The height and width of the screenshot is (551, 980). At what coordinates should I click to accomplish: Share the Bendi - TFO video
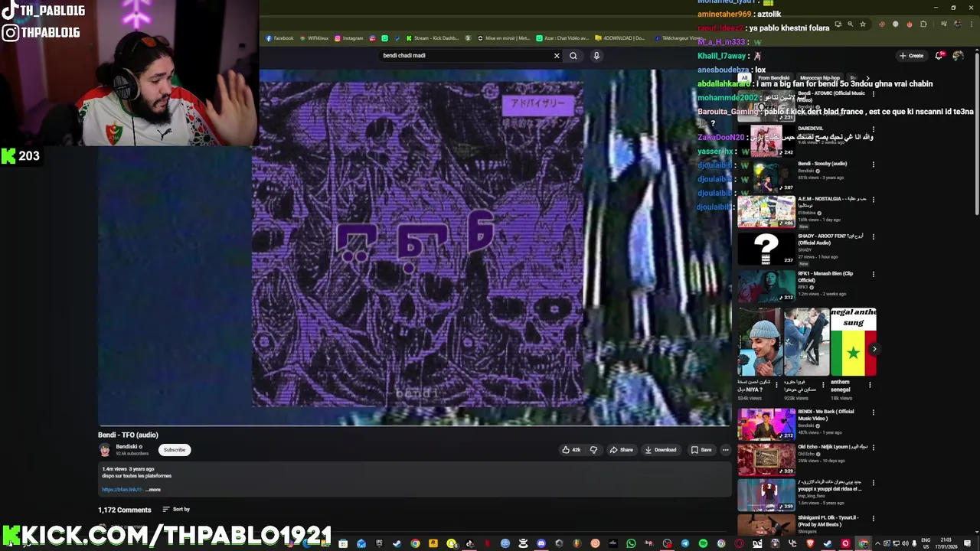[621, 450]
